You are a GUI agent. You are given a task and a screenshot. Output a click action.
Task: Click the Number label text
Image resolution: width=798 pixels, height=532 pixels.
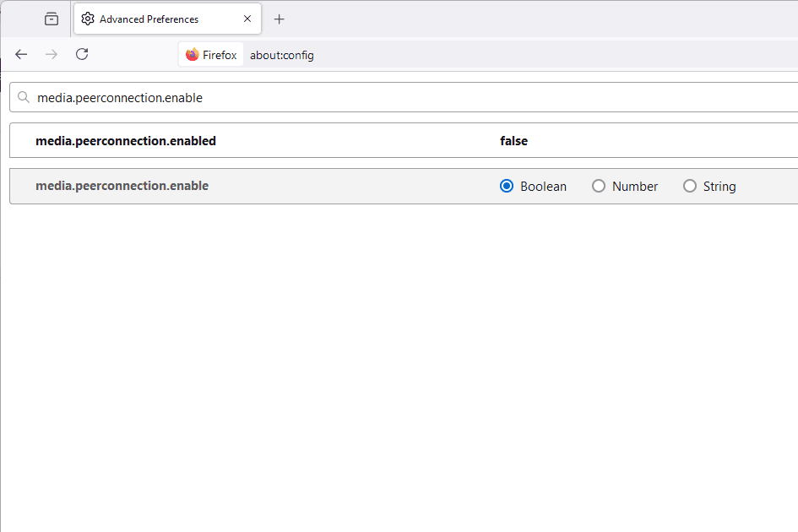point(635,187)
